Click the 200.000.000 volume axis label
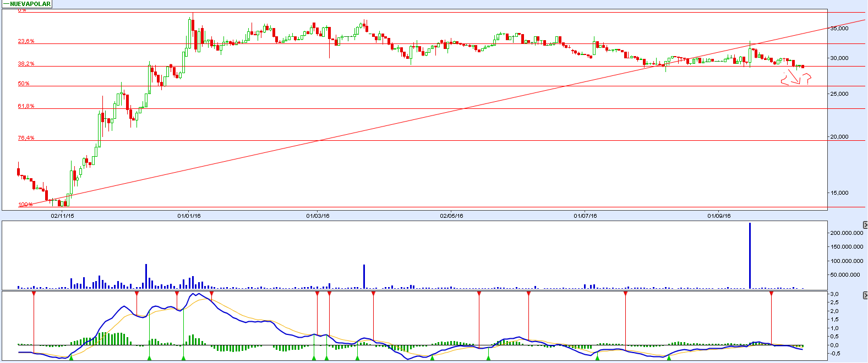This screenshot has width=868, height=363. click(846, 233)
